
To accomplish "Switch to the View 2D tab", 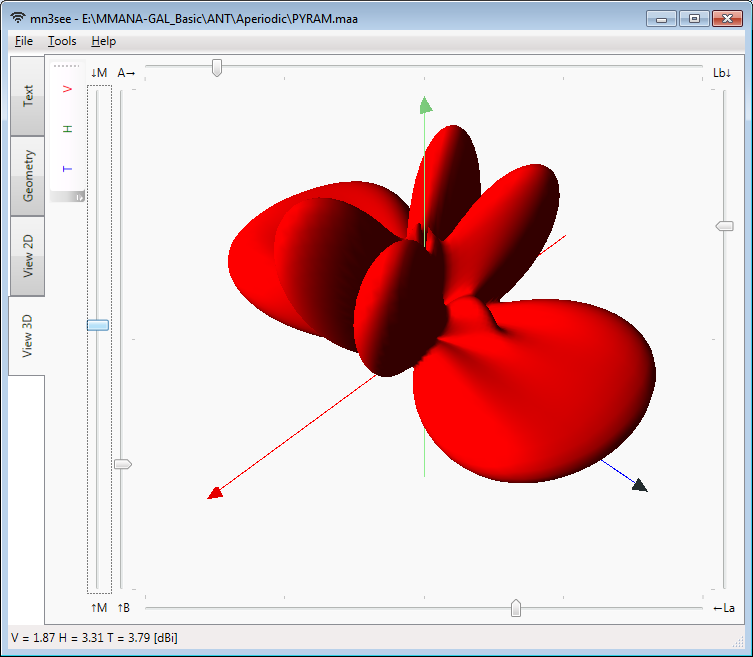I will [x=28, y=256].
